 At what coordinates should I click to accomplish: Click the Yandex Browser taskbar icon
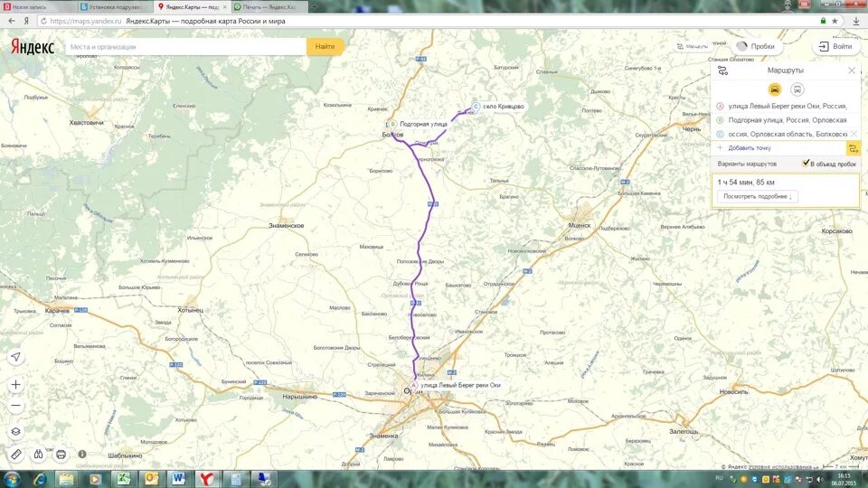click(x=206, y=479)
